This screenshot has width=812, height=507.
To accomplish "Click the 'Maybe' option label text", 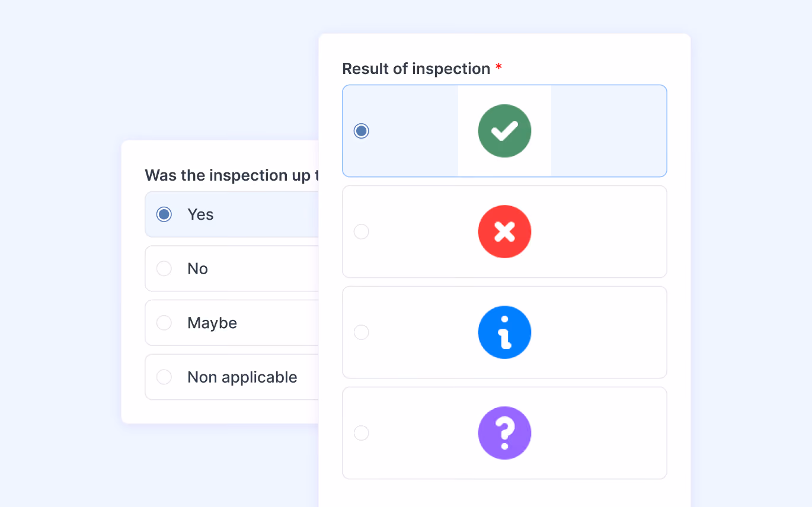I will point(212,323).
